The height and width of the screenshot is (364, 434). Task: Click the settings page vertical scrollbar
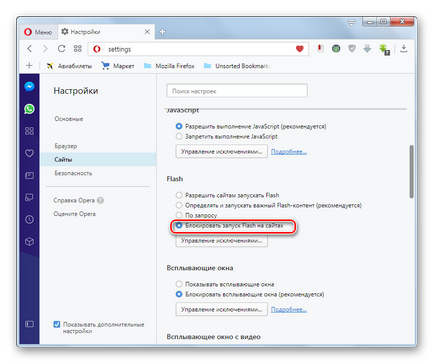[x=411, y=172]
